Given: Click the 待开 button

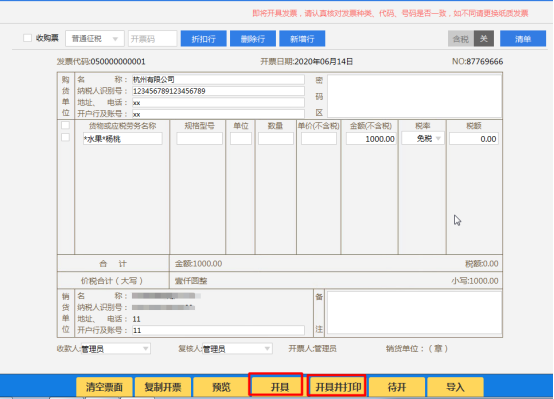Looking at the screenshot, I should [x=396, y=387].
